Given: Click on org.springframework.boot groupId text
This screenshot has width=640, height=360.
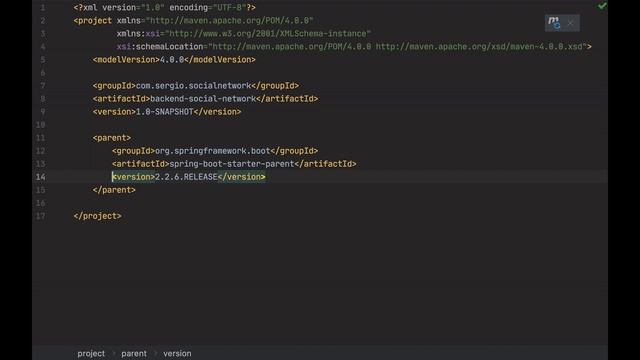Looking at the screenshot, I should (213, 151).
